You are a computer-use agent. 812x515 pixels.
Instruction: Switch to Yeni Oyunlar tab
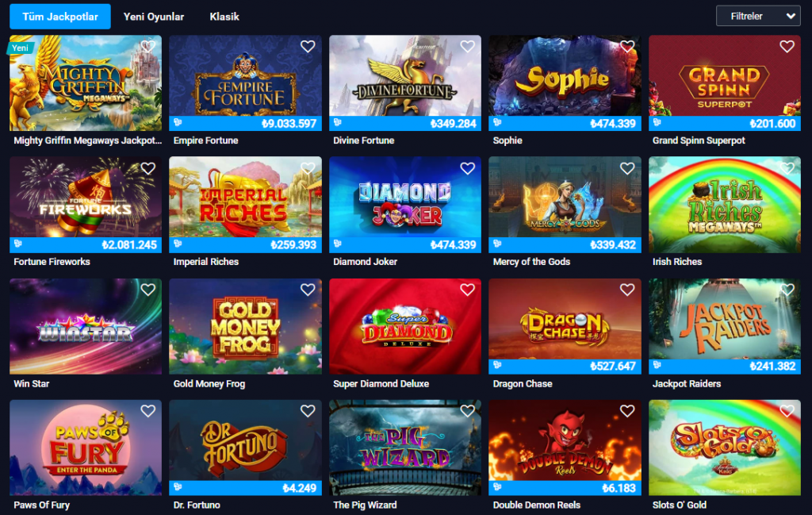(153, 17)
